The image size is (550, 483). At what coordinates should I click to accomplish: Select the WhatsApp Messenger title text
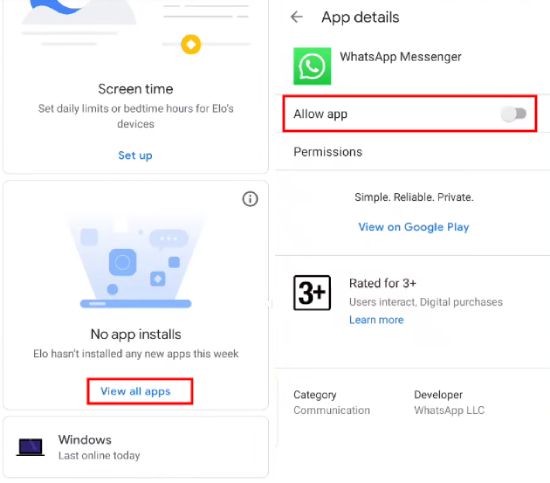(x=400, y=56)
